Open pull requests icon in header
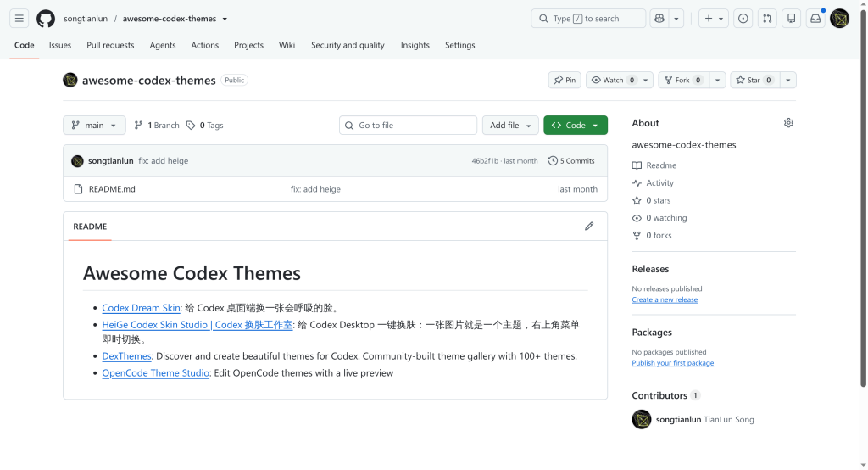Viewport: 868px width, 470px height. [767, 19]
